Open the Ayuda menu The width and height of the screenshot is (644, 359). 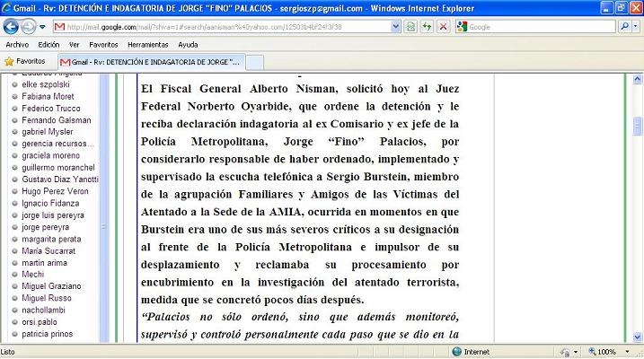click(188, 45)
